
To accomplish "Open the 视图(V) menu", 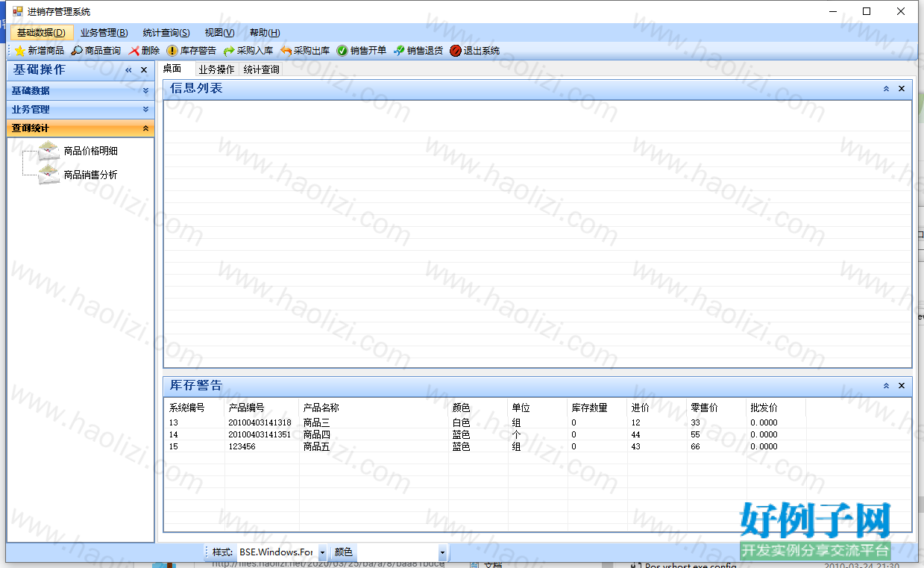I will click(x=219, y=33).
